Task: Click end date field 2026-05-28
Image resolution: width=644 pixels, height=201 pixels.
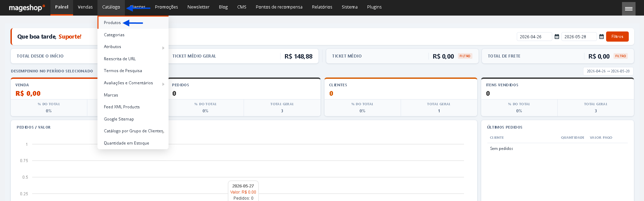Action: pos(579,37)
